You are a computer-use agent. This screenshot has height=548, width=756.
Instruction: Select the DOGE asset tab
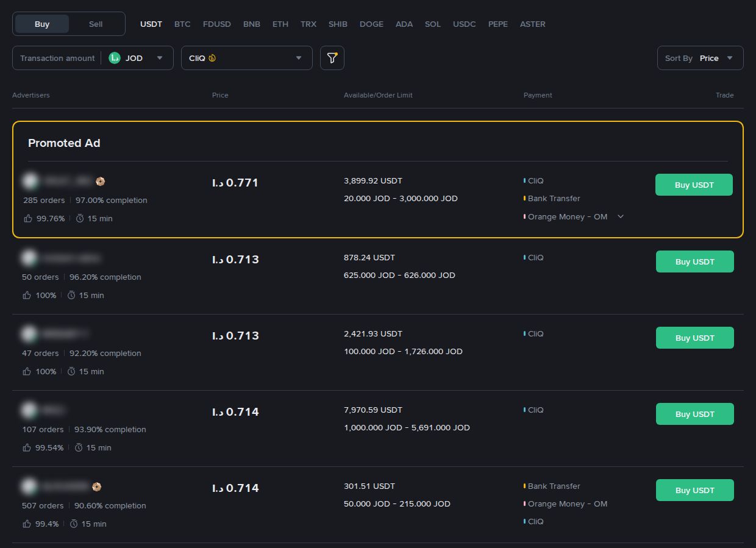371,24
